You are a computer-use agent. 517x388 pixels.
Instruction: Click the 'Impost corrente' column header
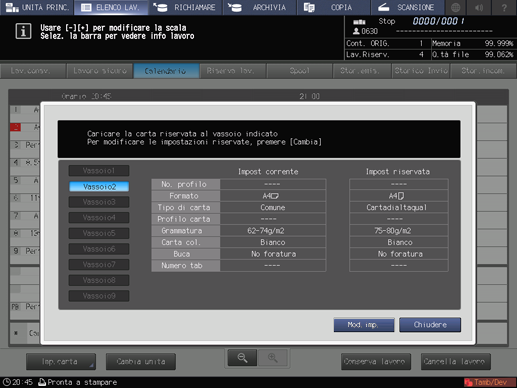click(268, 172)
